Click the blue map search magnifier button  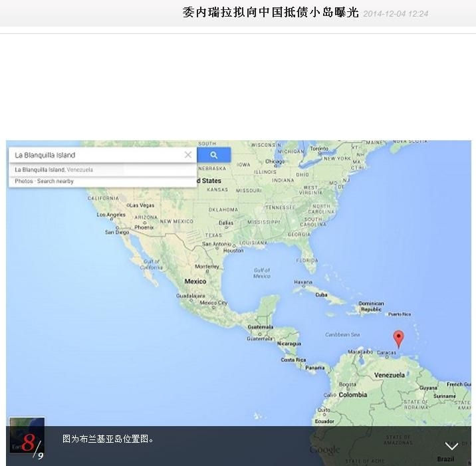click(x=213, y=155)
